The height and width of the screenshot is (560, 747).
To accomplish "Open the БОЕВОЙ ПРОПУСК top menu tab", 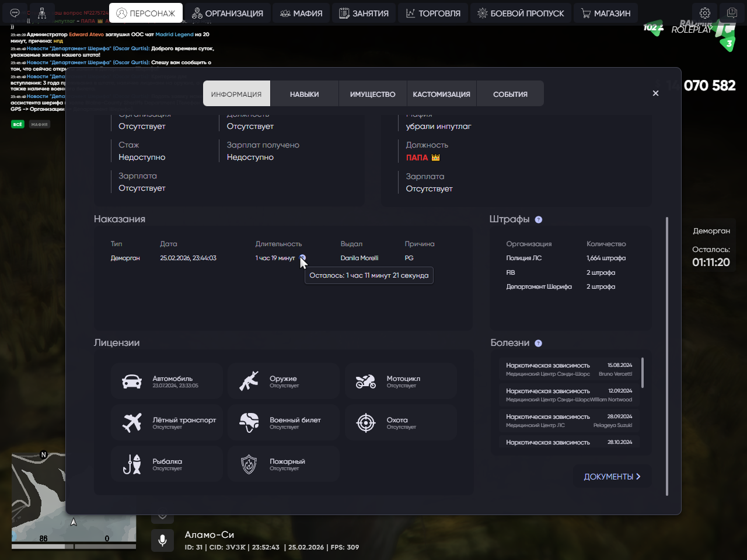I will pyautogui.click(x=521, y=13).
